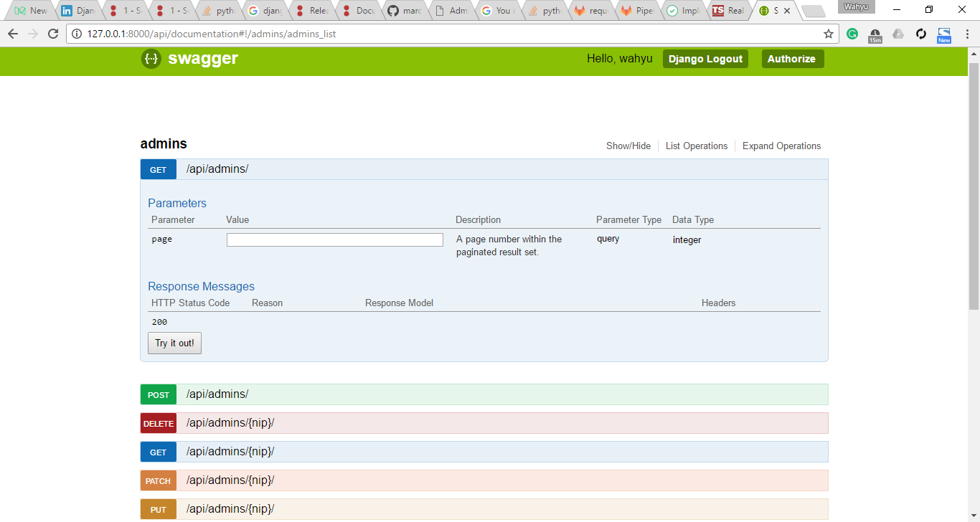The height and width of the screenshot is (522, 980).
Task: Switch to the GitHub tab
Action: 405,11
